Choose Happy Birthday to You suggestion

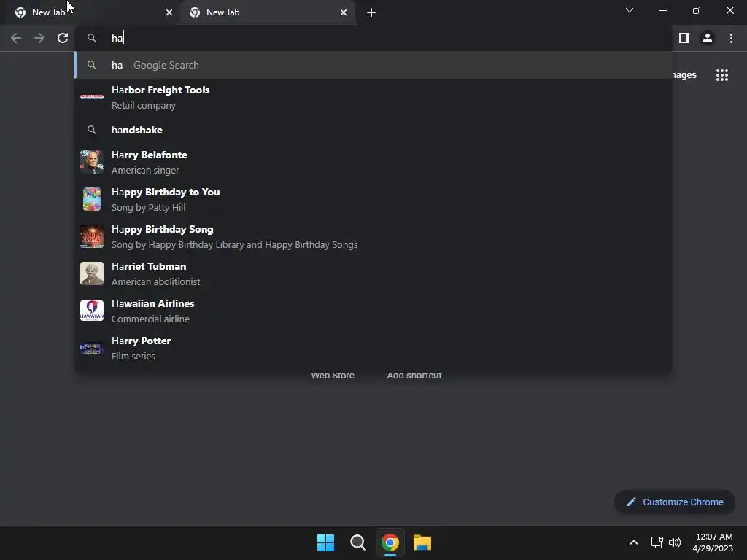pyautogui.click(x=373, y=199)
